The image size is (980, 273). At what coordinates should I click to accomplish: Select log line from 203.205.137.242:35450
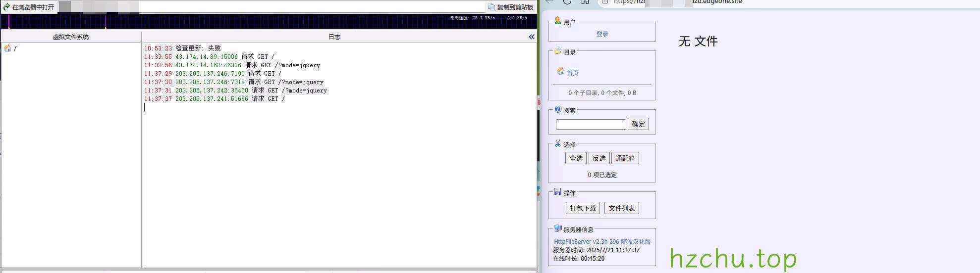tap(235, 91)
